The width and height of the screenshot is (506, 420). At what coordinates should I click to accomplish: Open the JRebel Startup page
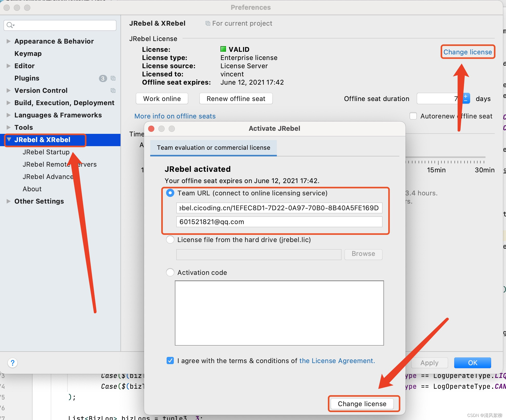click(46, 152)
